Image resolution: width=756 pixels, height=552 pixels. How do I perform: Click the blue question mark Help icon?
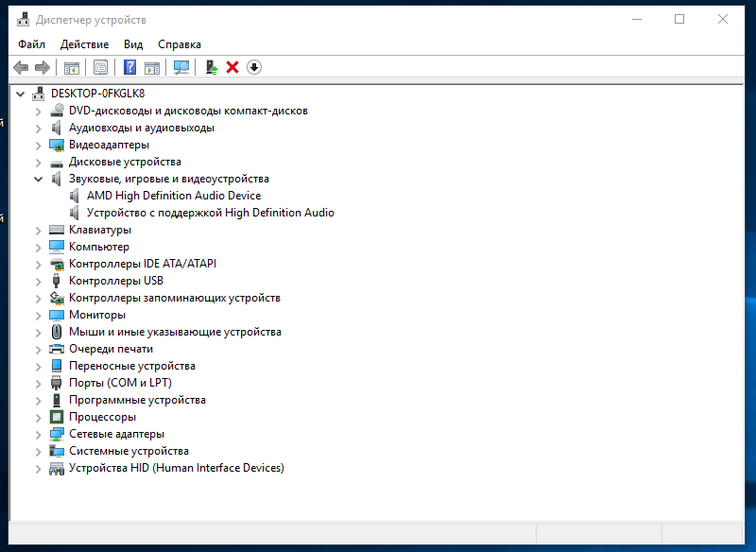130,67
